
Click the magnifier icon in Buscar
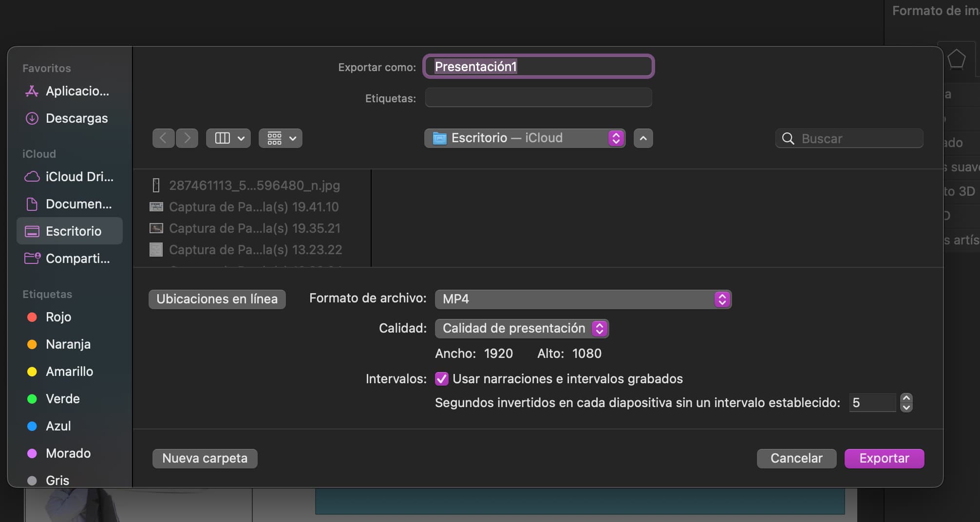788,139
